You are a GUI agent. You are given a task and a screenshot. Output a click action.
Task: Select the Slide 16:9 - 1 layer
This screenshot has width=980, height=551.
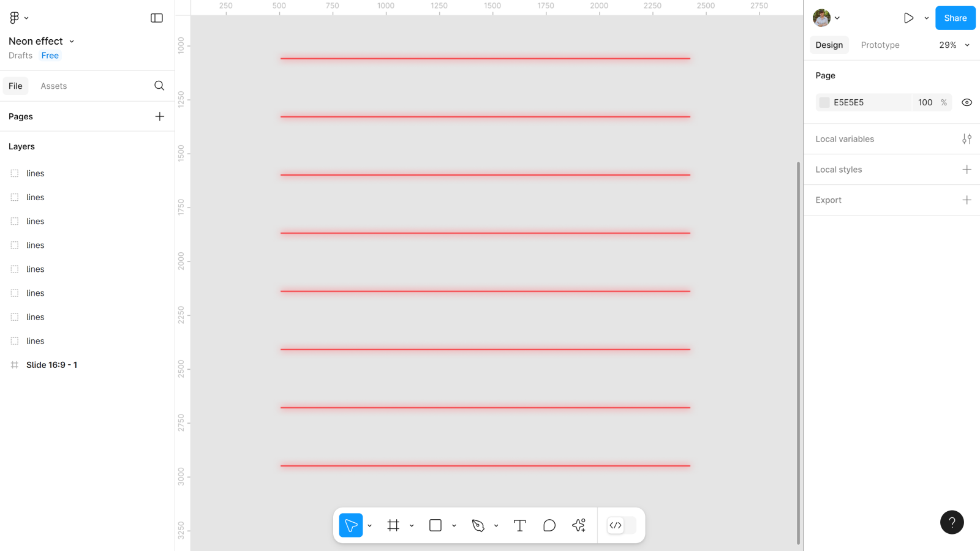51,365
